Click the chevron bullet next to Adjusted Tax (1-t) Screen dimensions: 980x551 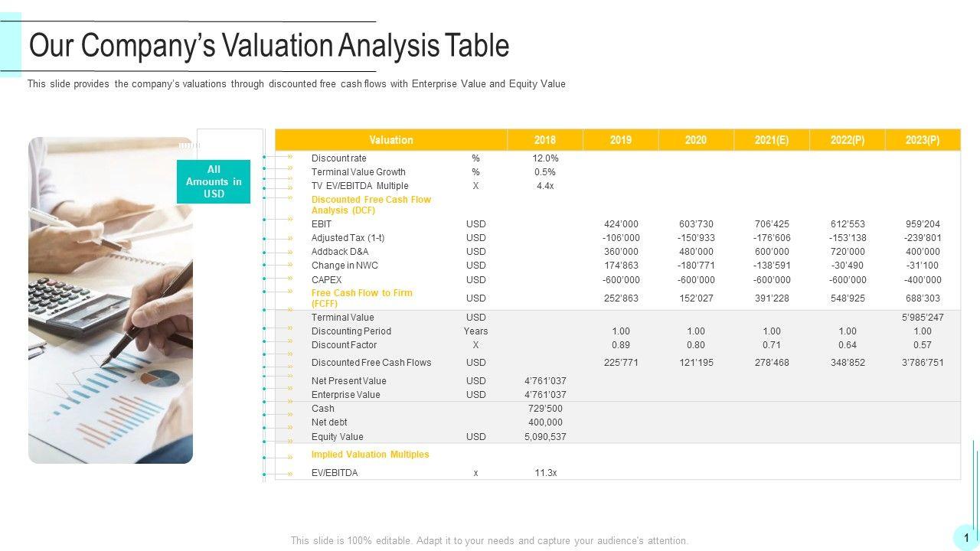[290, 238]
